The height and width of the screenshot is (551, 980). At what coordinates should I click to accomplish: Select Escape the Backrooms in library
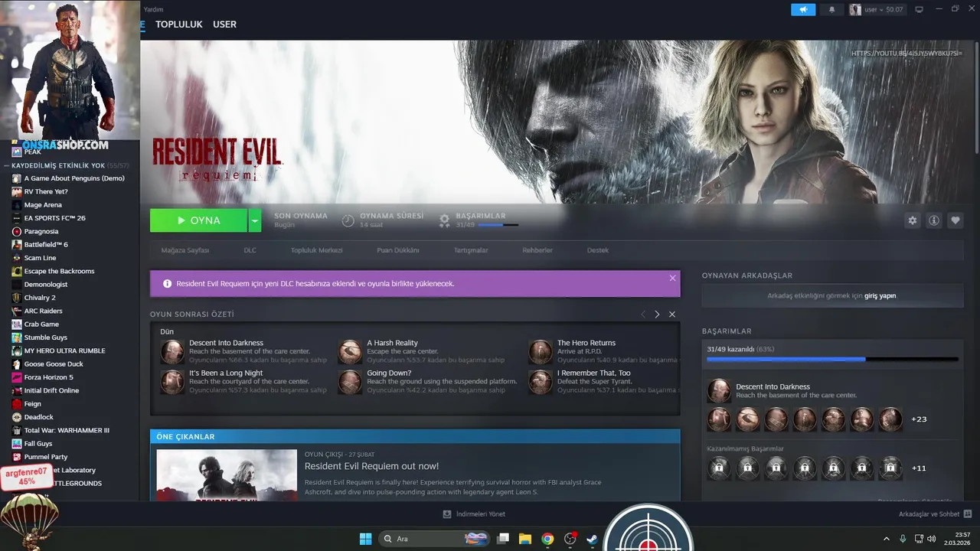click(59, 271)
